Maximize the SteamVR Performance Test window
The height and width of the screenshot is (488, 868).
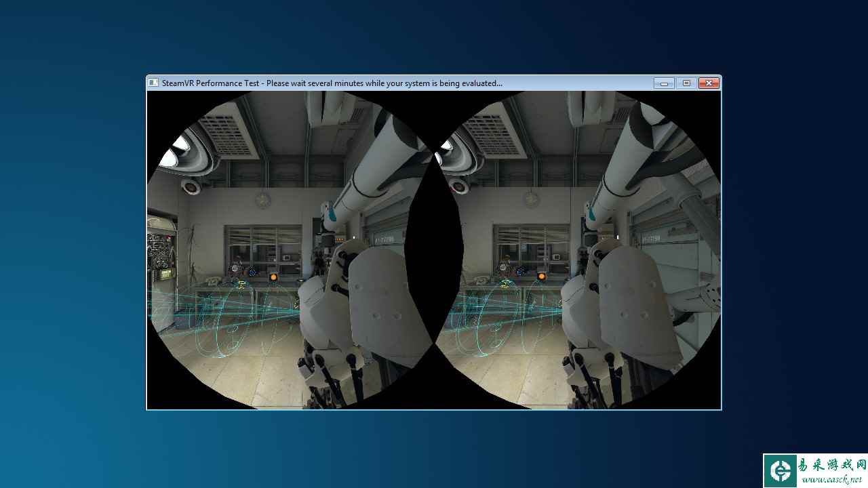686,83
